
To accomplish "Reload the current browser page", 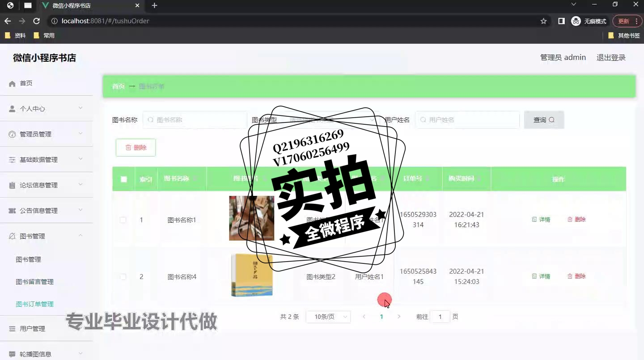I will click(x=37, y=21).
